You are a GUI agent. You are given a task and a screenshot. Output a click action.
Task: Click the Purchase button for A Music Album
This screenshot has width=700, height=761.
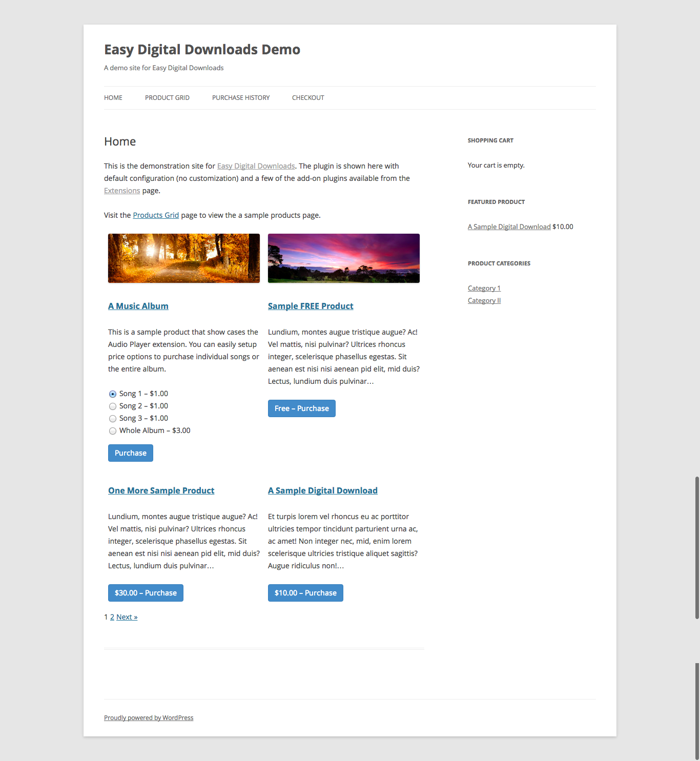click(131, 453)
